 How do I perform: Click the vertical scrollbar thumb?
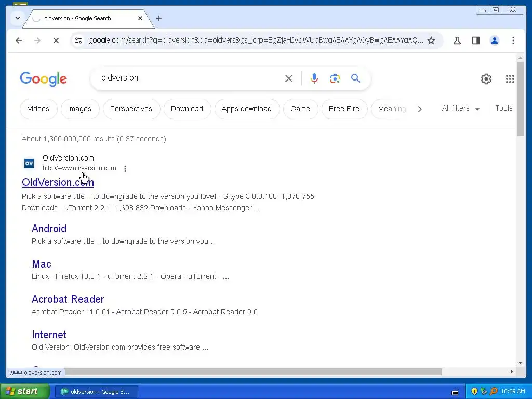tap(520, 99)
